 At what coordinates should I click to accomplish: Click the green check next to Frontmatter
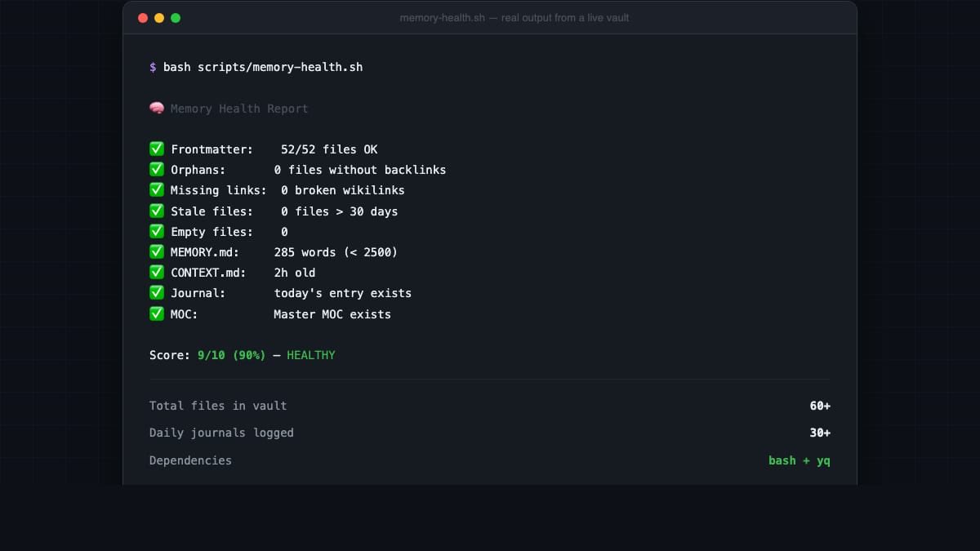(x=157, y=149)
